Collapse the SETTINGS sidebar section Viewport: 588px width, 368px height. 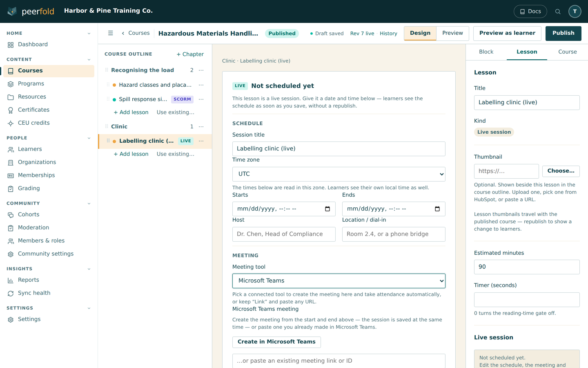coord(89,308)
